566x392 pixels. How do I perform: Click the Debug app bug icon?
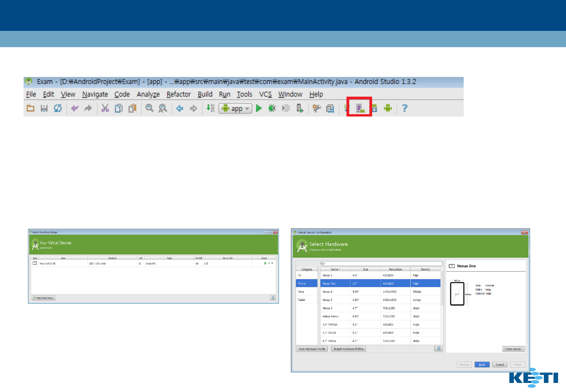tap(272, 108)
